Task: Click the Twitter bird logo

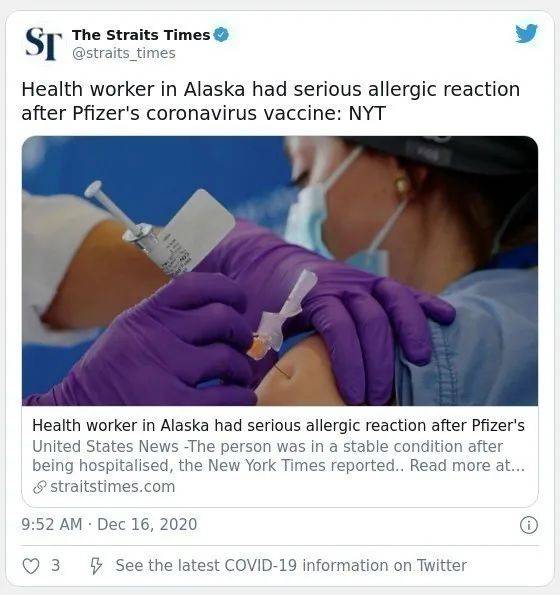Action: point(526,33)
